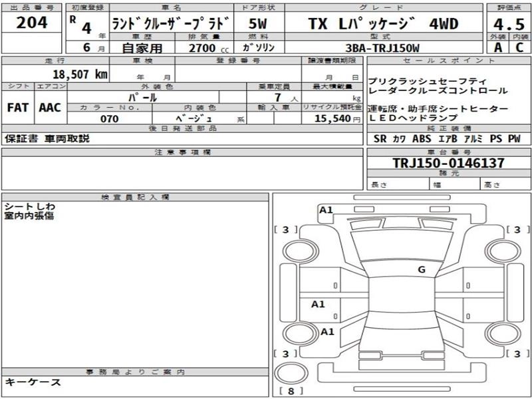Select the キーケース office notice
The image size is (532, 399).
click(x=33, y=382)
